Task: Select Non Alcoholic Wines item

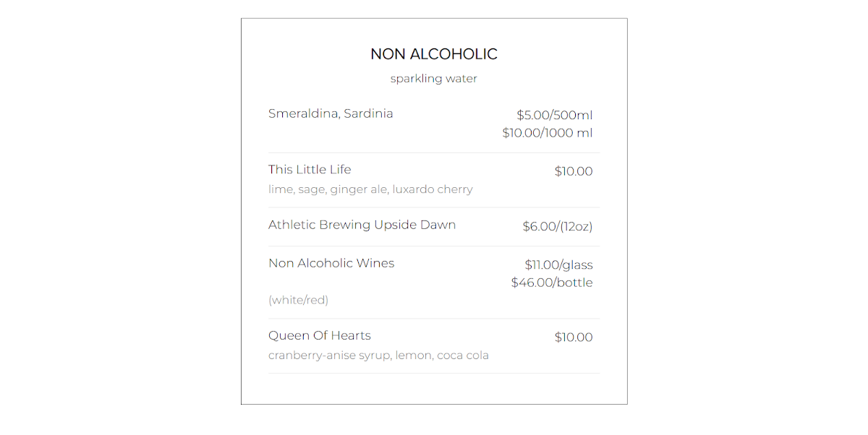Action: pos(331,263)
